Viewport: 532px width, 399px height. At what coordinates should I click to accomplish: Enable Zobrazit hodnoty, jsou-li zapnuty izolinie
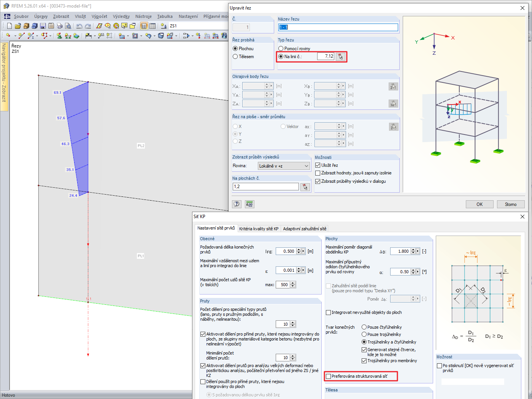point(318,173)
